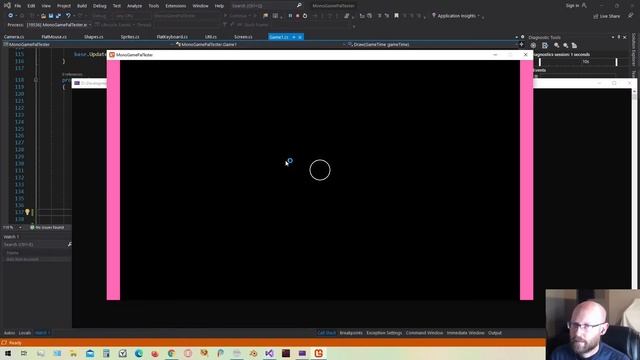
Task: Toggle auto-hide pin on Diagnostic Tools panel
Action: 619,37
